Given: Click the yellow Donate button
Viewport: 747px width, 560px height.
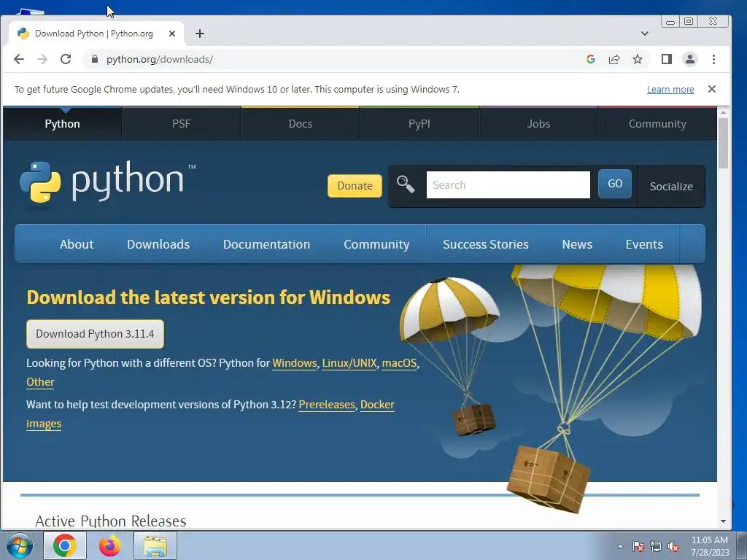Looking at the screenshot, I should [x=355, y=186].
